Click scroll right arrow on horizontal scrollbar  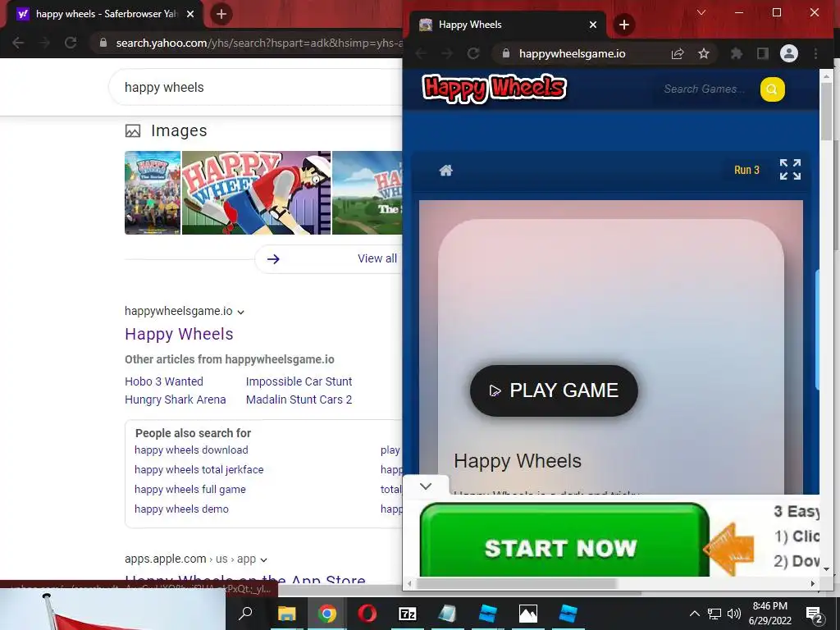pos(813,583)
